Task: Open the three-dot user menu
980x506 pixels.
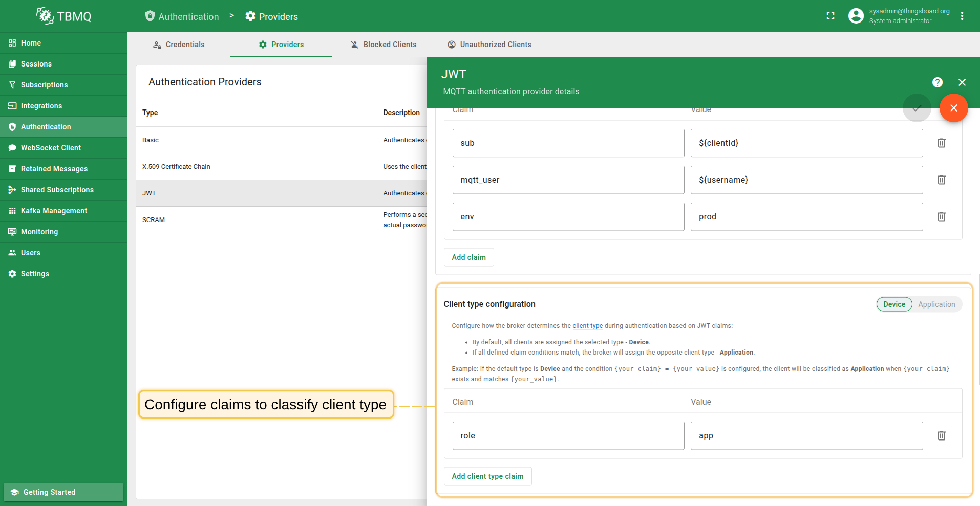Action: pos(962,16)
